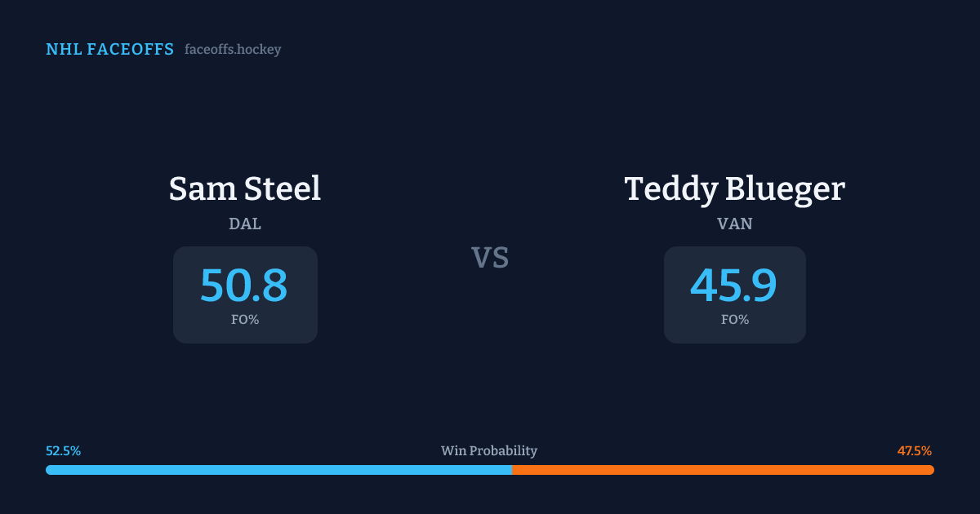980x514 pixels.
Task: Click the rounded right end of probability bar
Action: pyautogui.click(x=930, y=470)
